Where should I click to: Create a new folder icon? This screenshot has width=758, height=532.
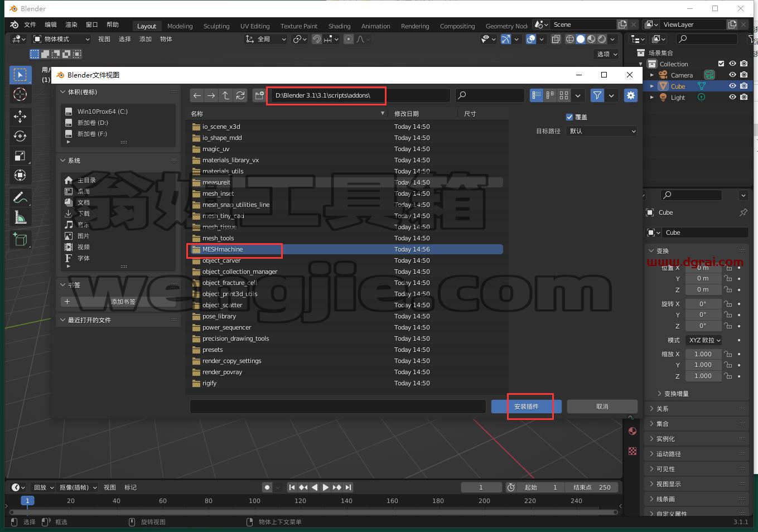coord(259,95)
